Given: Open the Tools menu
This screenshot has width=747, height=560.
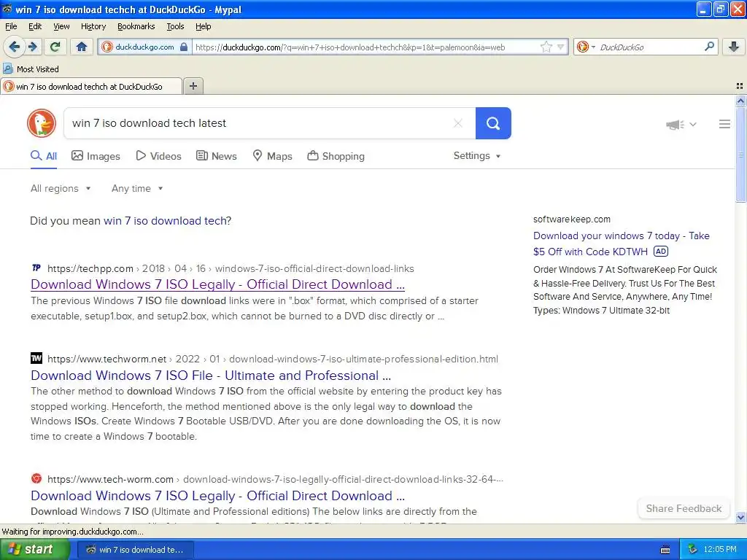Looking at the screenshot, I should pyautogui.click(x=175, y=26).
